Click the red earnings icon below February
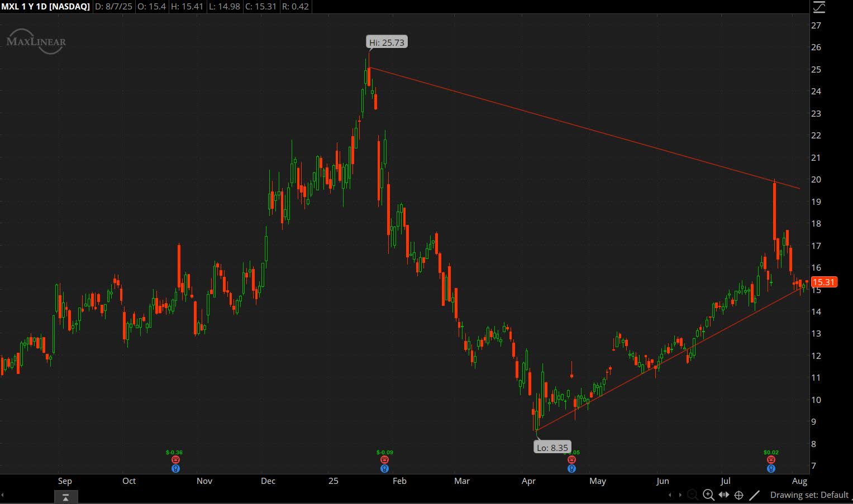853x504 pixels. [x=384, y=459]
